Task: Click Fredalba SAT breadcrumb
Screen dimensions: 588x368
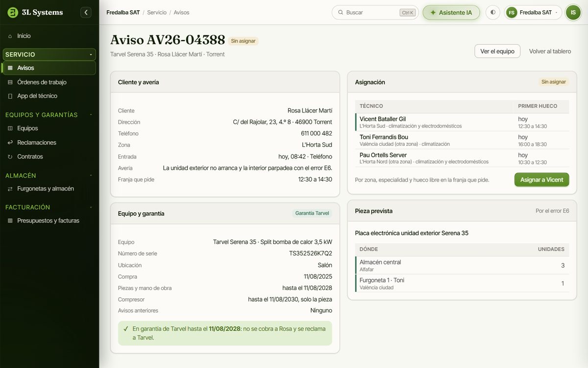Action: point(123,13)
